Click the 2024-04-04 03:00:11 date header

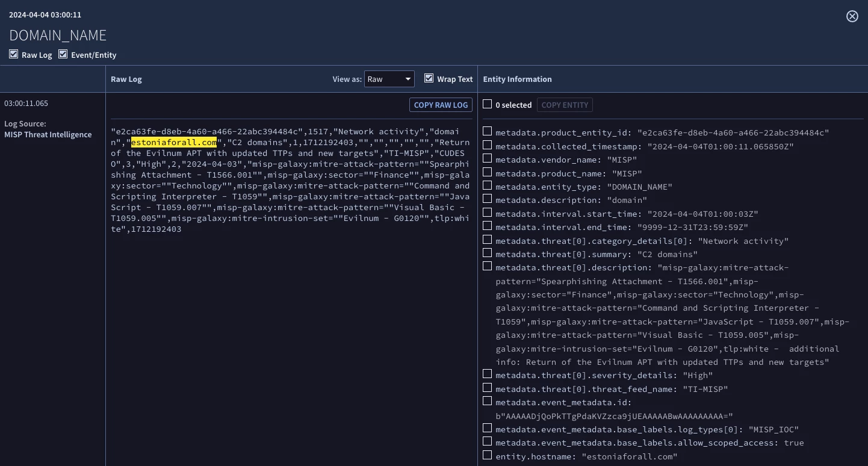45,14
